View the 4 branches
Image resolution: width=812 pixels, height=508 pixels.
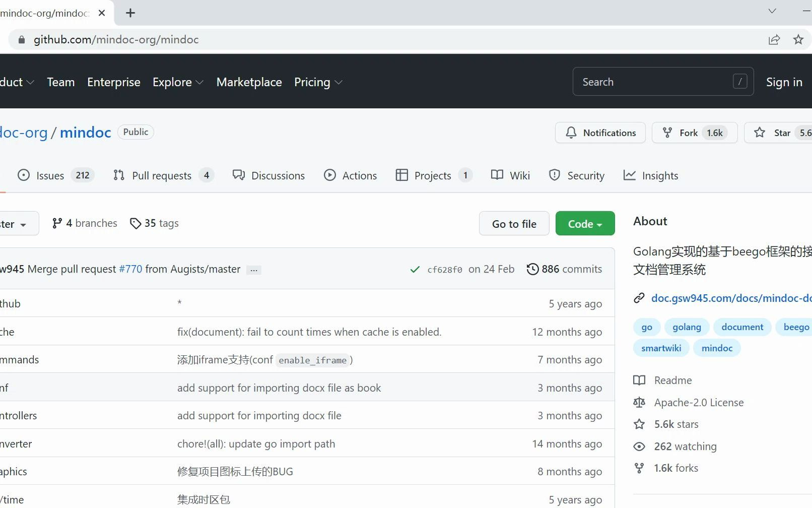(x=84, y=223)
